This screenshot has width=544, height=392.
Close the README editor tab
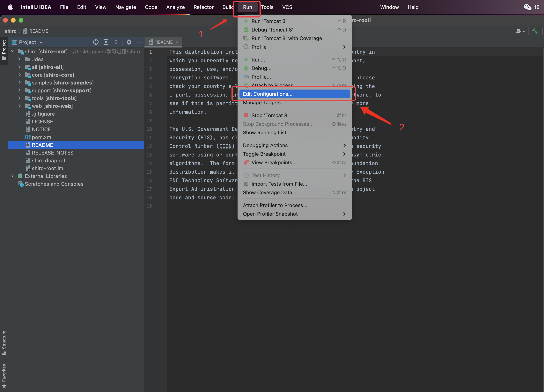pos(177,42)
